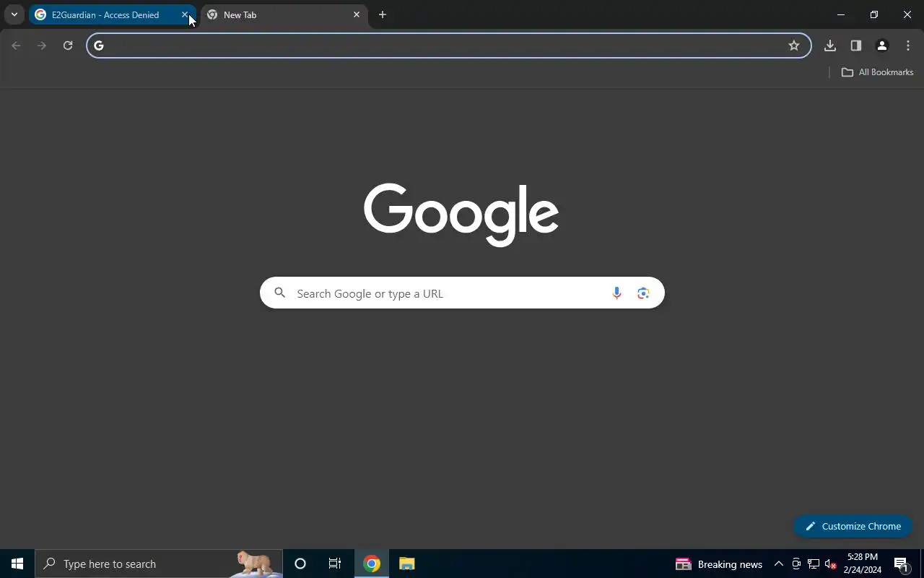The image size is (924, 578).
Task: Click the Google logo on the page
Action: [x=461, y=215]
